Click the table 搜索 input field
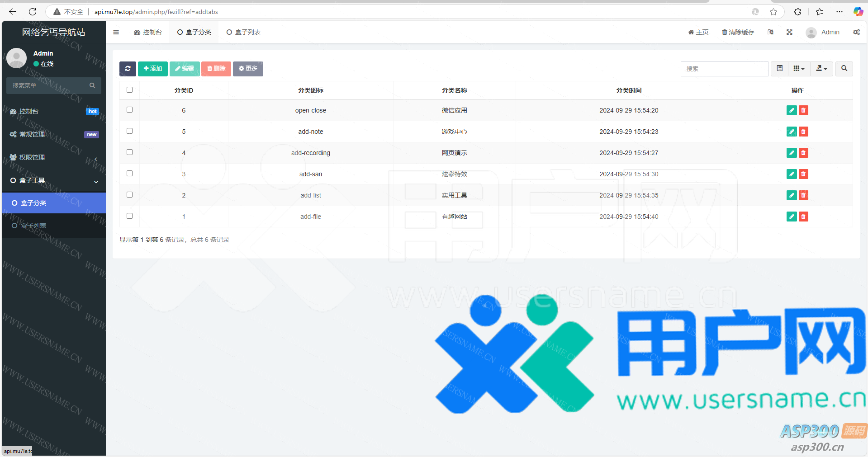 coord(724,69)
